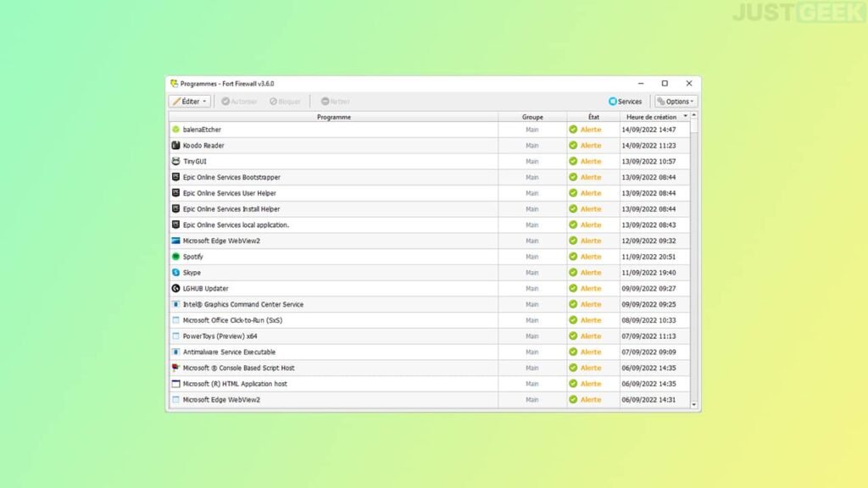Click the green status check for balenaEtcher
This screenshot has height=488, width=868.
pyautogui.click(x=573, y=130)
